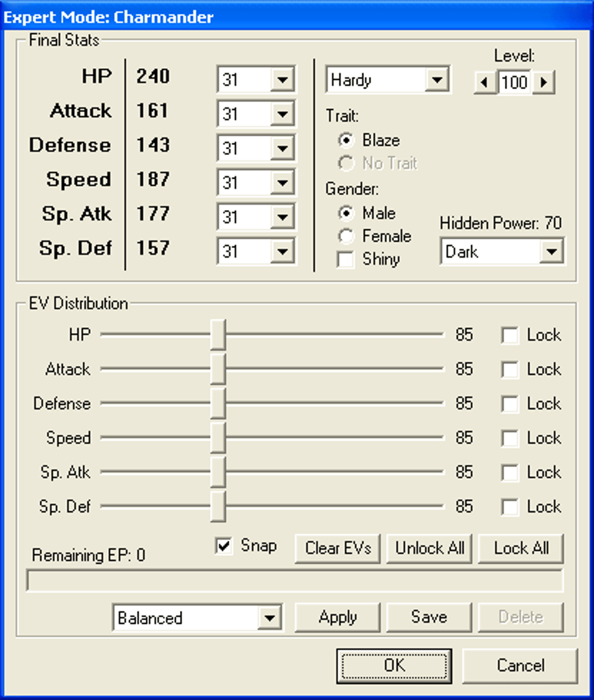Image resolution: width=594 pixels, height=700 pixels.
Task: Click the Delete preset button
Action: tap(521, 617)
